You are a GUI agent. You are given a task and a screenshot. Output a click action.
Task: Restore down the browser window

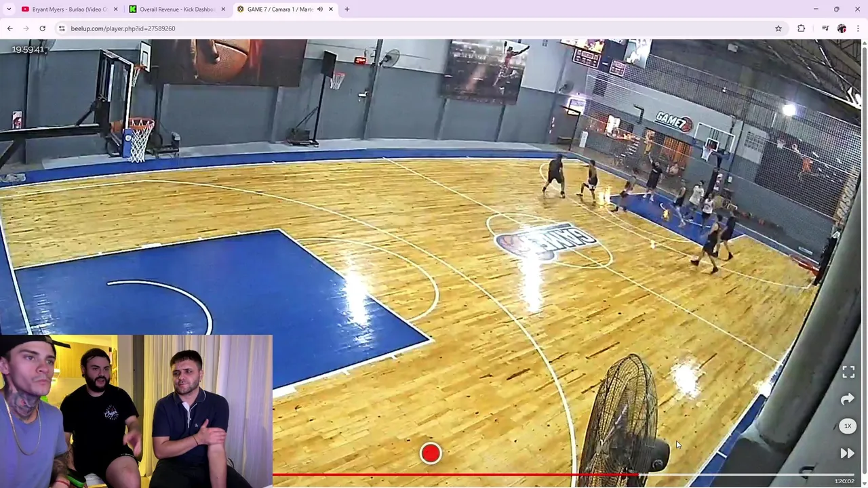(837, 9)
